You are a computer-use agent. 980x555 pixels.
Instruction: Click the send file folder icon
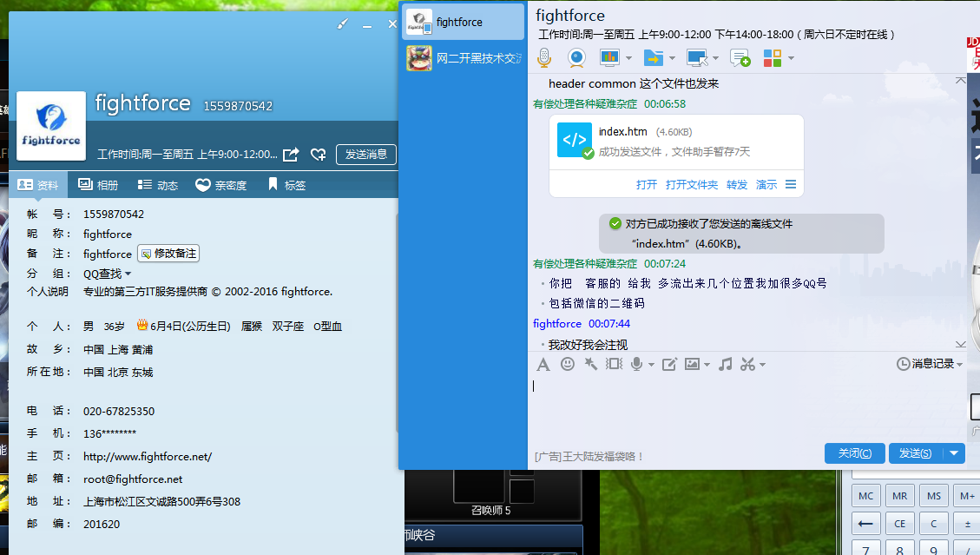click(653, 57)
